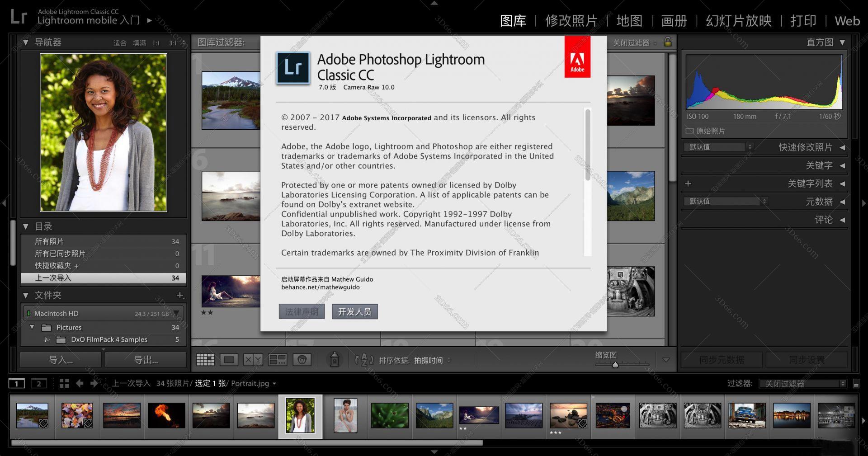The width and height of the screenshot is (868, 456).
Task: Click the Adobe logo in About dialog
Action: point(577,57)
